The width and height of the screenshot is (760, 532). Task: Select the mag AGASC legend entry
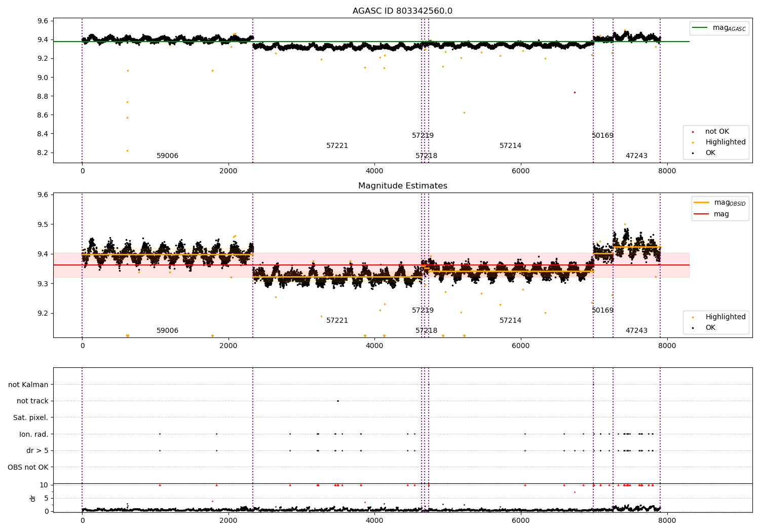point(719,28)
